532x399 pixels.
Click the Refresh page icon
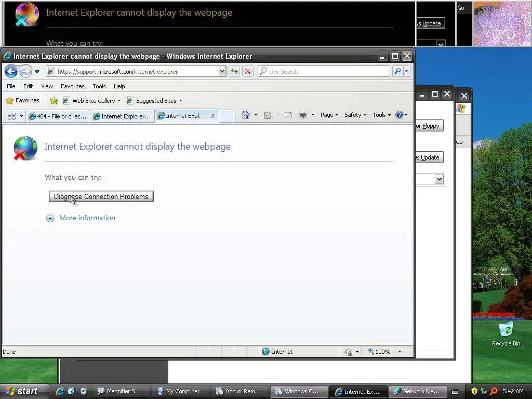tap(234, 72)
